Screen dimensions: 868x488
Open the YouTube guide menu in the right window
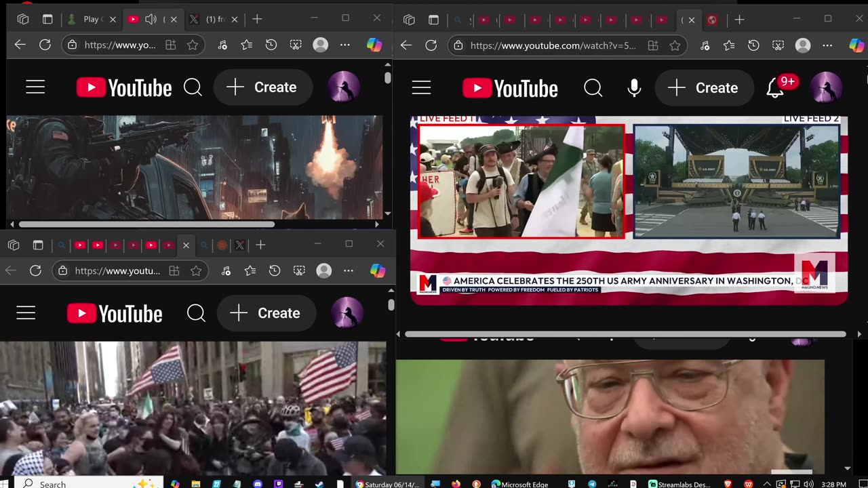coord(421,88)
